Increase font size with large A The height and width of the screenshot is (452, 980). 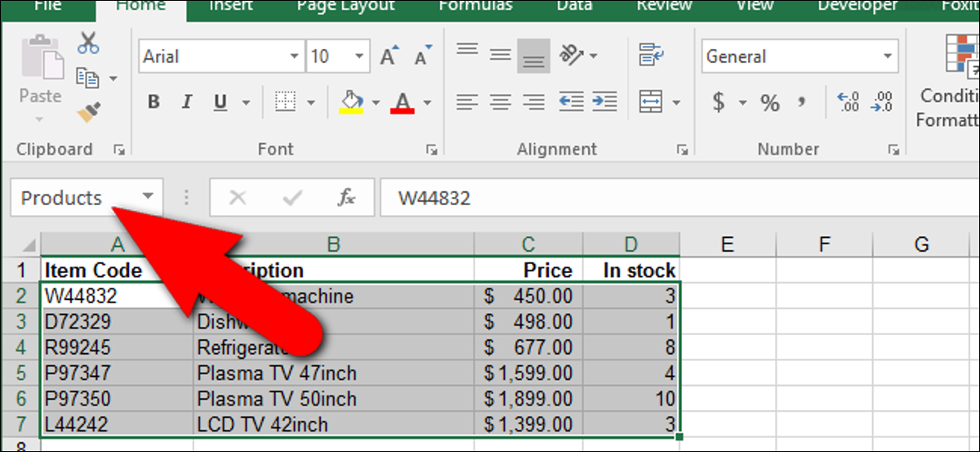pos(388,56)
